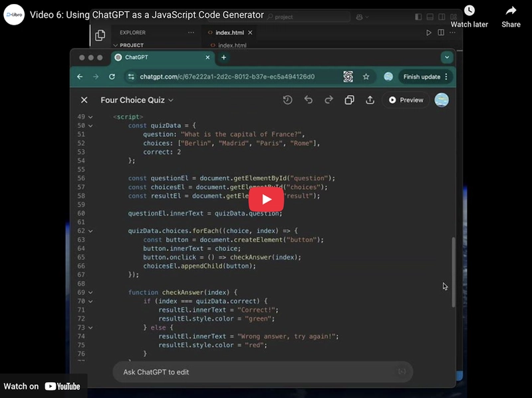
Task: Open the Chrome profile avatar
Action: 388,77
